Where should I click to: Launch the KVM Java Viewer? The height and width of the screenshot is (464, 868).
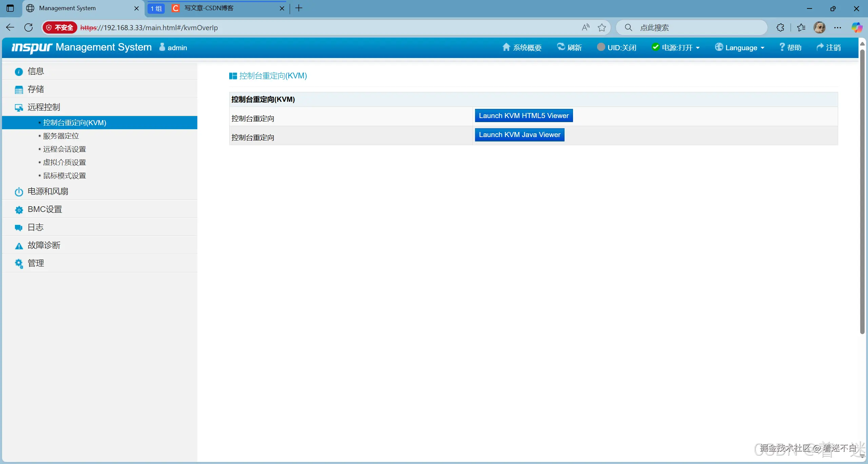(519, 135)
